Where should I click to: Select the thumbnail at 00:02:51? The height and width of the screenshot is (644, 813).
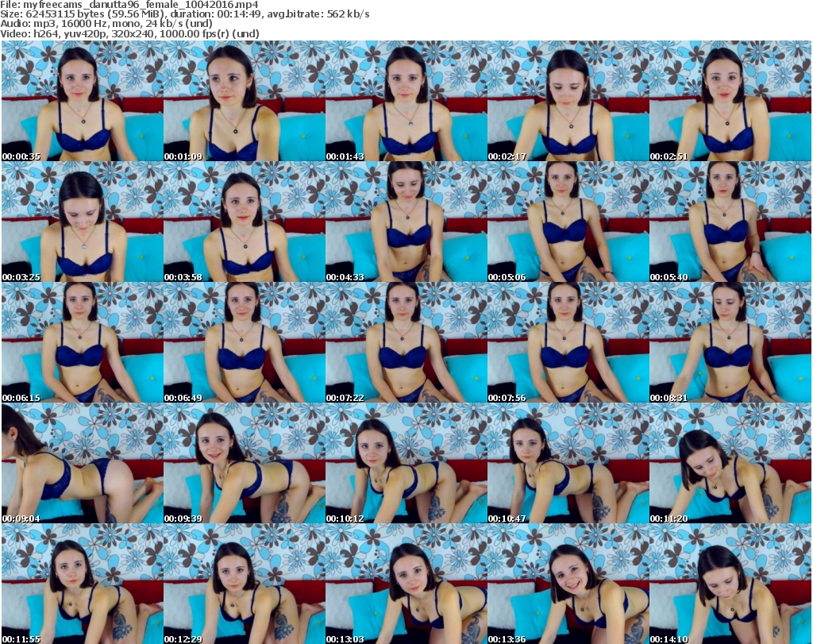(730, 102)
